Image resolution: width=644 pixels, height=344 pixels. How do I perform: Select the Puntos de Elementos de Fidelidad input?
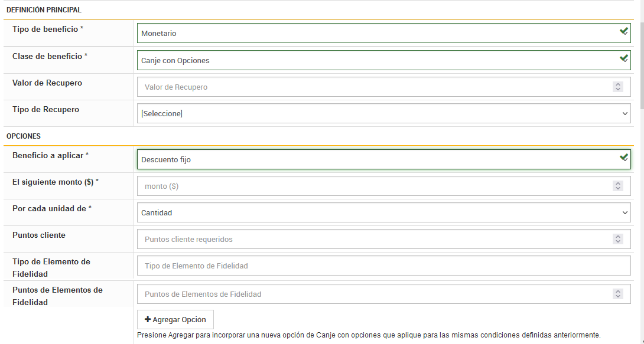372,294
